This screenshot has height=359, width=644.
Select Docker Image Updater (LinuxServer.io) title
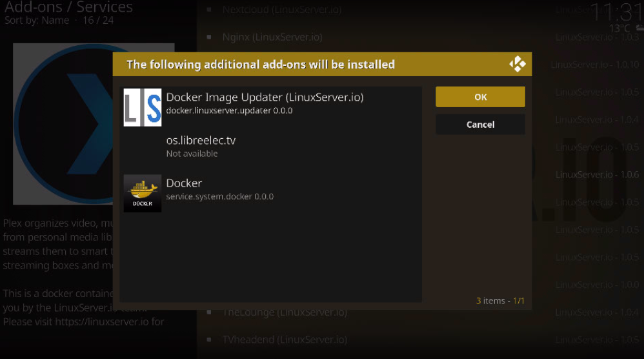[x=265, y=97]
